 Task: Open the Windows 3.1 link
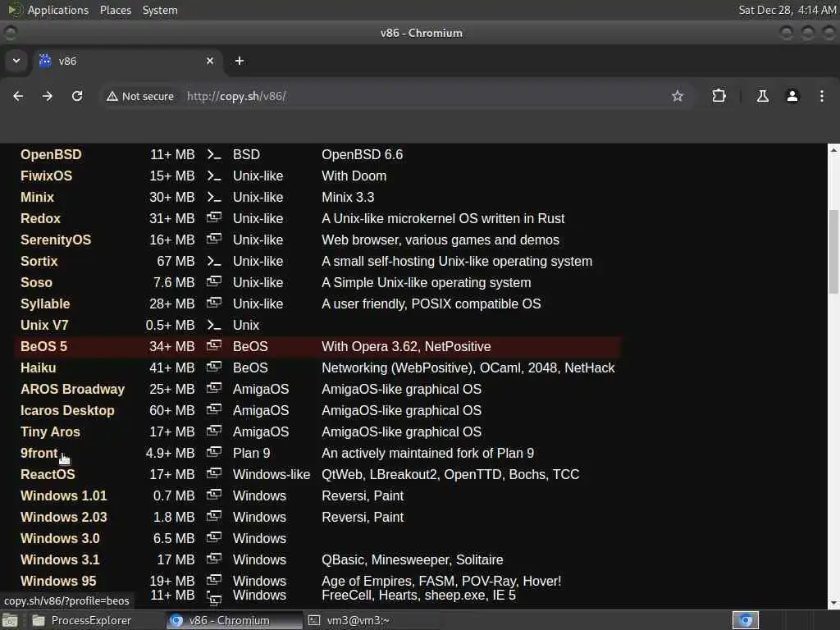60,559
